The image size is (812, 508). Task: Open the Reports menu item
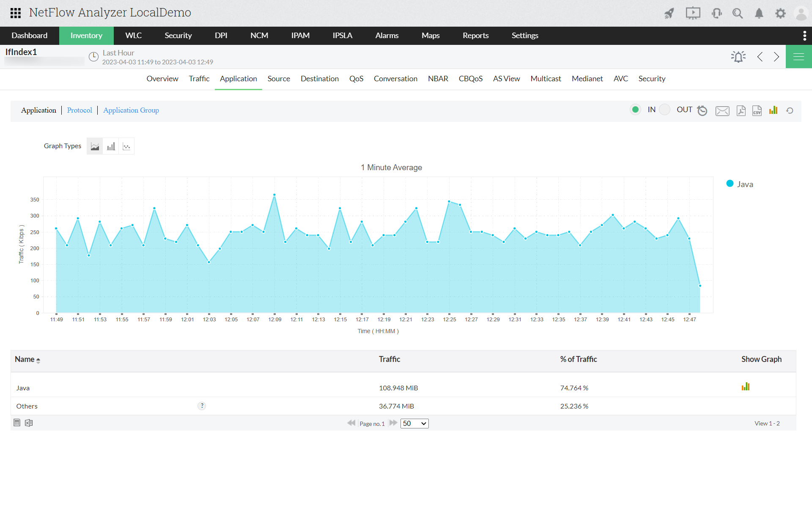point(475,36)
